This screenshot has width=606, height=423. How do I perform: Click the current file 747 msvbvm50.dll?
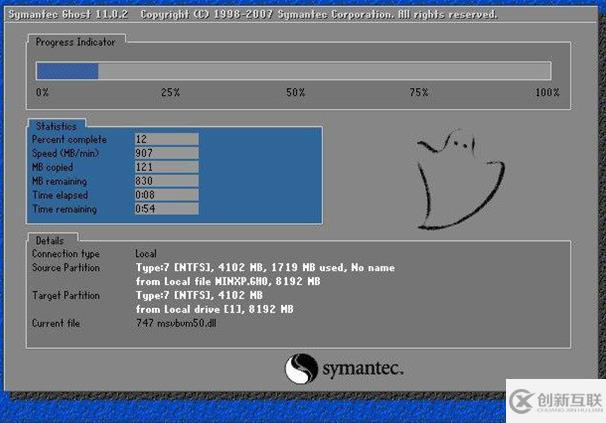176,323
